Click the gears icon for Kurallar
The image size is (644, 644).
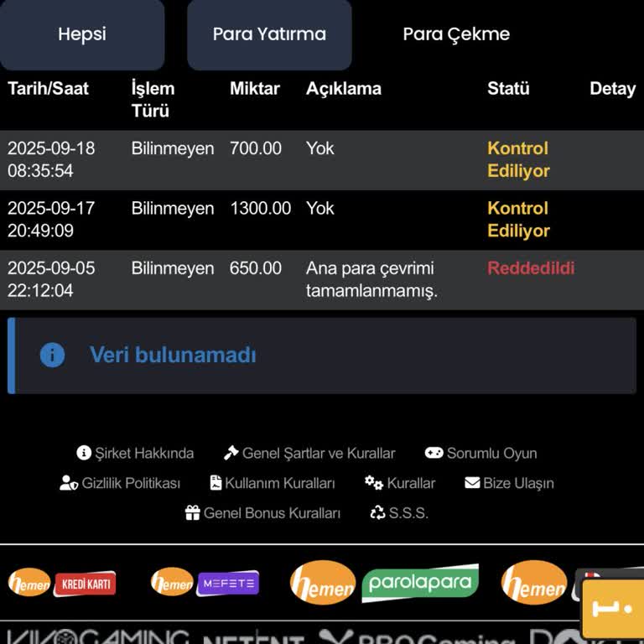click(374, 483)
